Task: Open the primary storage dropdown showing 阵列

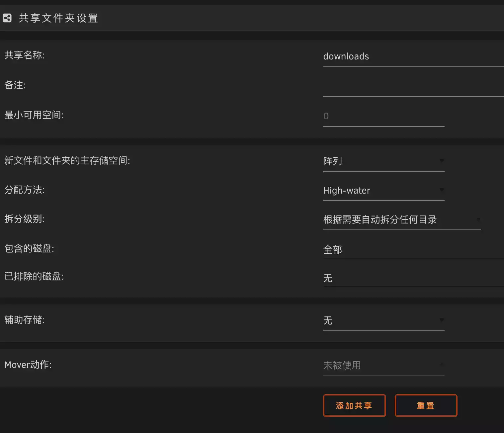Action: 383,161
